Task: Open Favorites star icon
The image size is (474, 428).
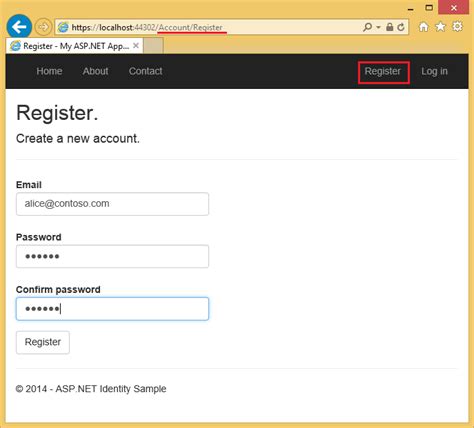Action: click(441, 27)
